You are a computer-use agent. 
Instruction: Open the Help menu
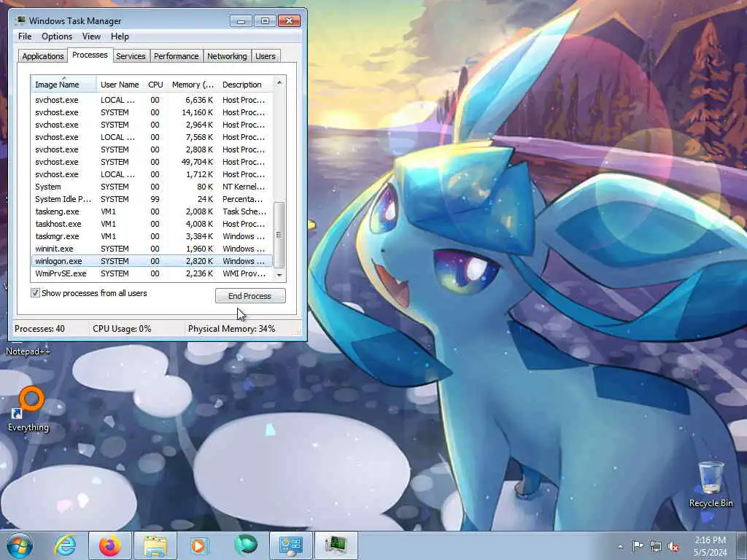click(x=120, y=36)
